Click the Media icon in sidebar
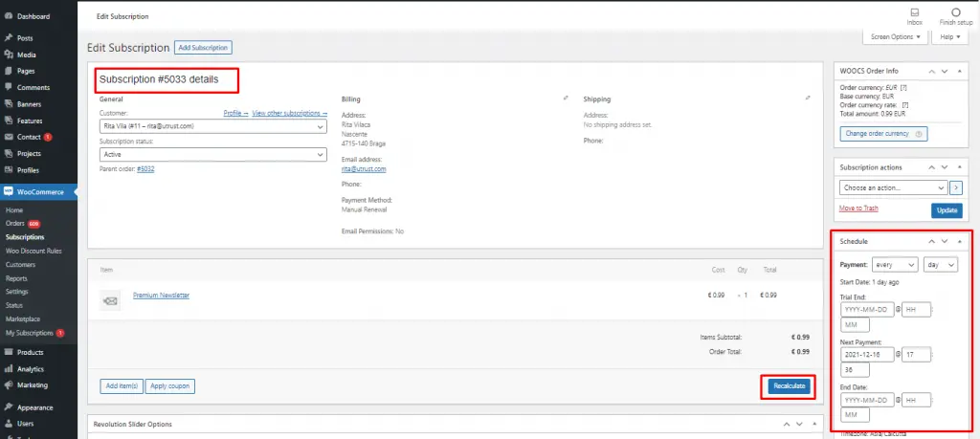Screen dimensions: 980x439 9,55
